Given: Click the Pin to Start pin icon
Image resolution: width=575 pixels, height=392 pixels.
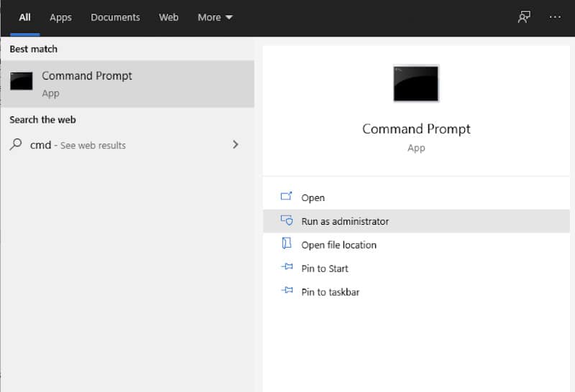Looking at the screenshot, I should [x=287, y=266].
